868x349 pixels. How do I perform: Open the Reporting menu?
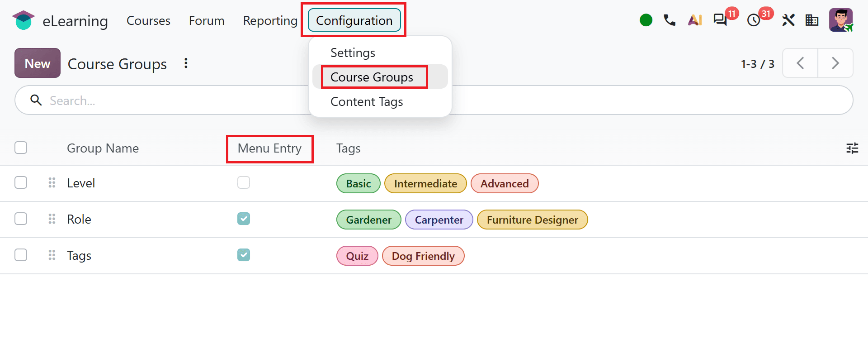270,20
